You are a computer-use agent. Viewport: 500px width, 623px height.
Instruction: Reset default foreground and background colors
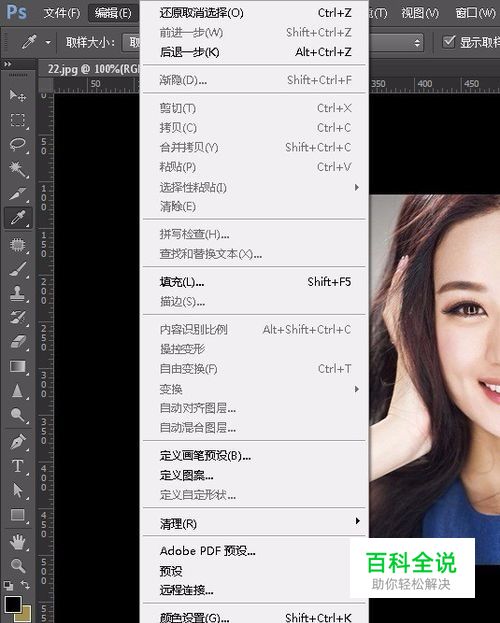click(8, 585)
